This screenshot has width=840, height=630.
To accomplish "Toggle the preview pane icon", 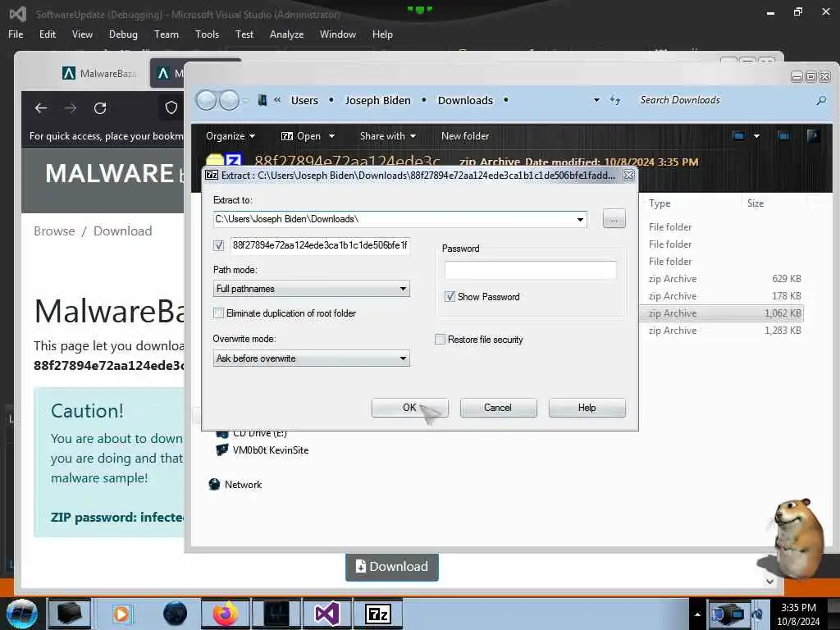I will (783, 136).
